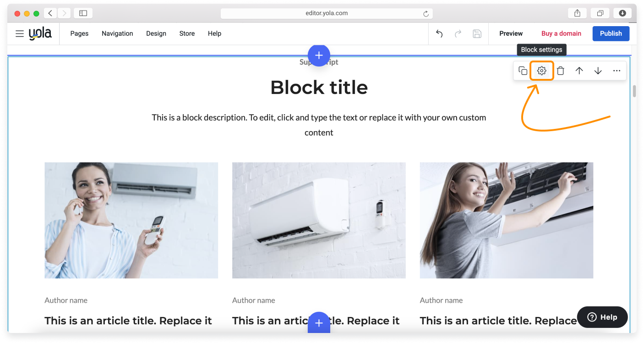Viewport: 644px width, 344px height.
Task: Expand the Design menu
Action: tap(156, 33)
